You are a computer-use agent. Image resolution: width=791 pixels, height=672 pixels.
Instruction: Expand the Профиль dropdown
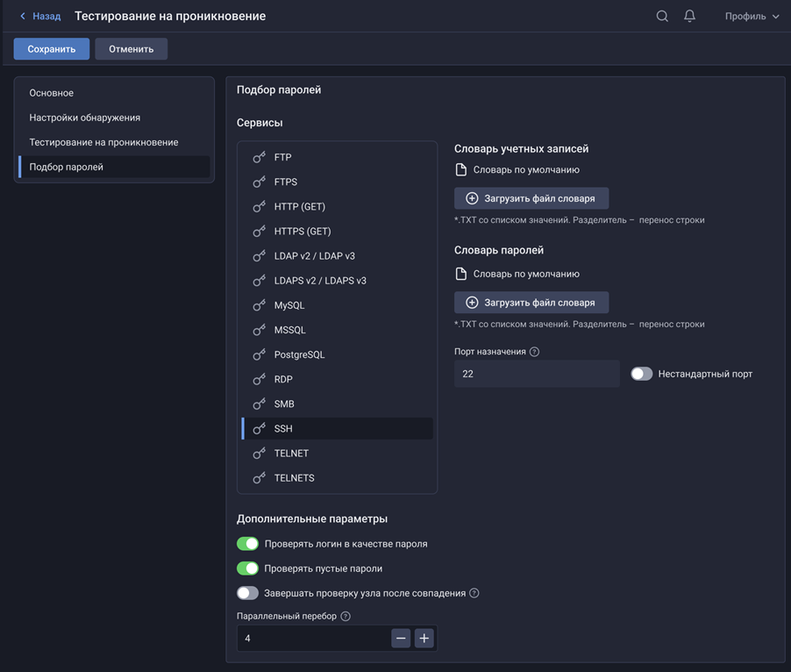pos(752,16)
